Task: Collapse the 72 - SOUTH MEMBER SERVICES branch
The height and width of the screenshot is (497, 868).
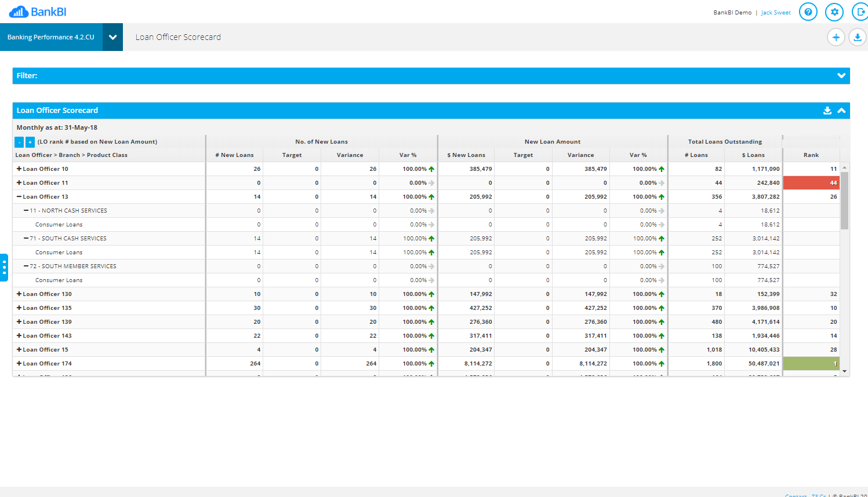Action: click(26, 266)
